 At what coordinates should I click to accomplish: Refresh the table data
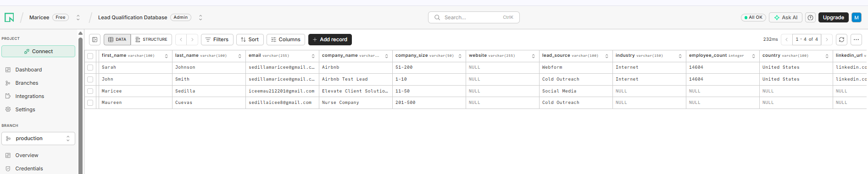tap(841, 39)
